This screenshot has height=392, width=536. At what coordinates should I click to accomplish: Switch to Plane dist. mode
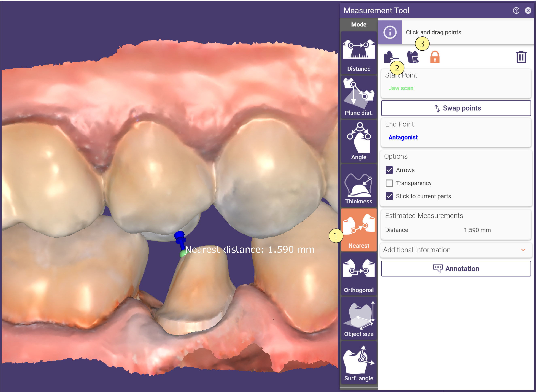(x=358, y=97)
